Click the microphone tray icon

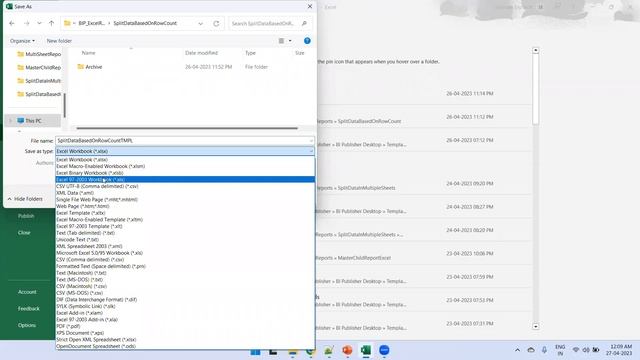tap(544, 350)
